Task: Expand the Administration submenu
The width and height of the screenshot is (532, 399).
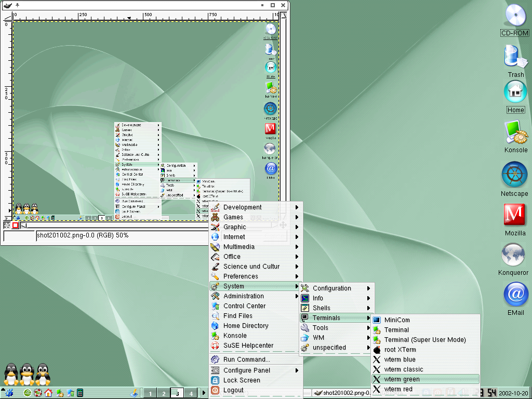Action: 256,296
